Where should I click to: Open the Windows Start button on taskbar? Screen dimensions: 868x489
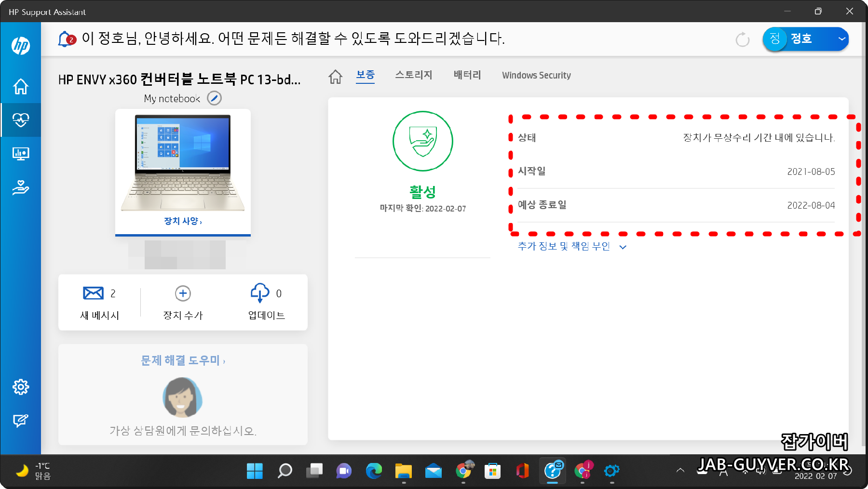(x=255, y=471)
